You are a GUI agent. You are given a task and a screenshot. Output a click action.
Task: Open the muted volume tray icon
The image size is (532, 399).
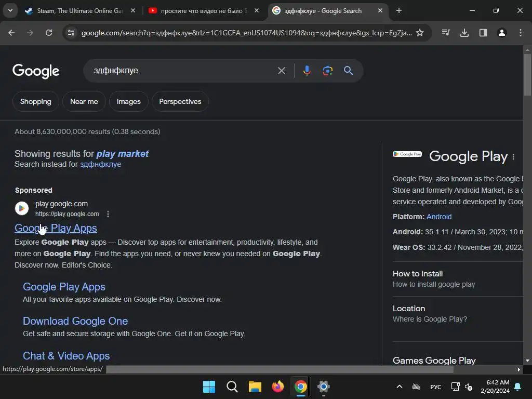469,387
